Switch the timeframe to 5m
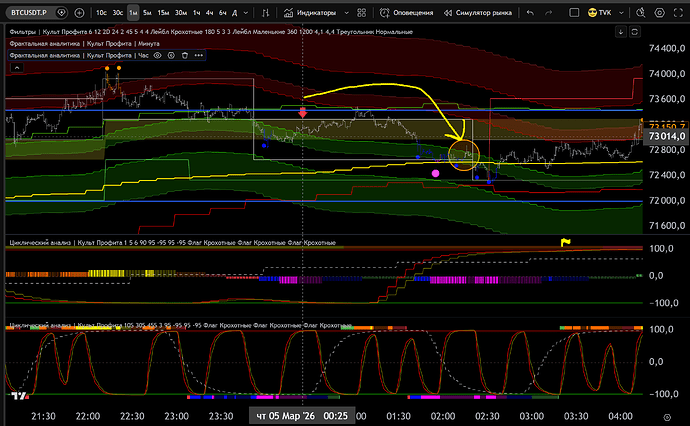 pyautogui.click(x=147, y=12)
